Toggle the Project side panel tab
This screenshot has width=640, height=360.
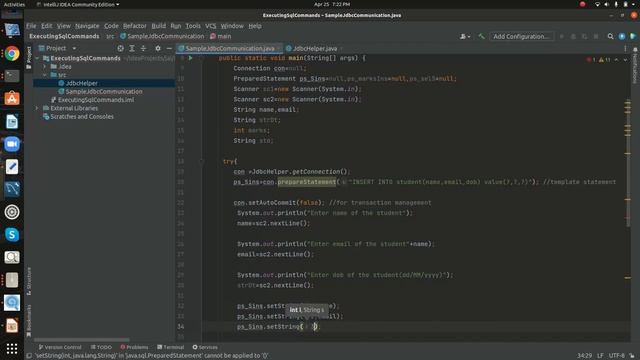pos(29,58)
